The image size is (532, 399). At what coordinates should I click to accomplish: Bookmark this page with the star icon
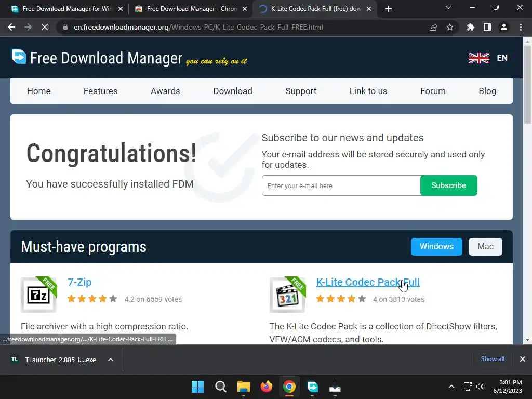click(x=450, y=27)
